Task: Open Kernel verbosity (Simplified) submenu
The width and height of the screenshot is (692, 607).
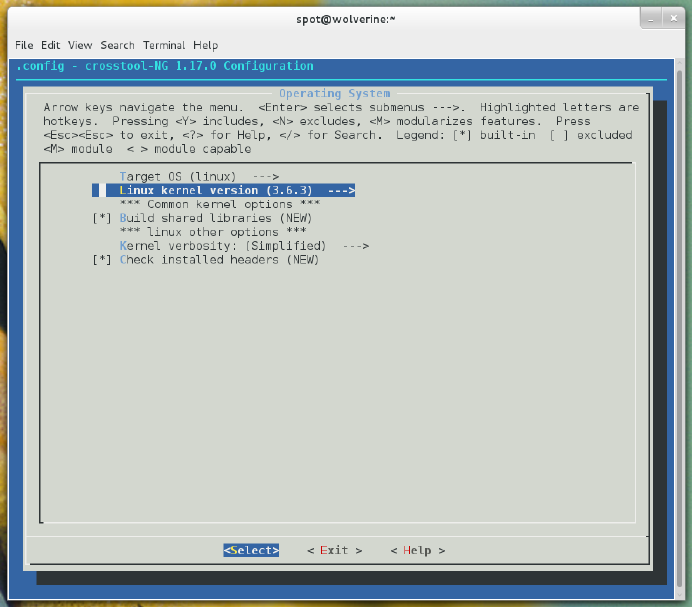Action: (x=244, y=246)
